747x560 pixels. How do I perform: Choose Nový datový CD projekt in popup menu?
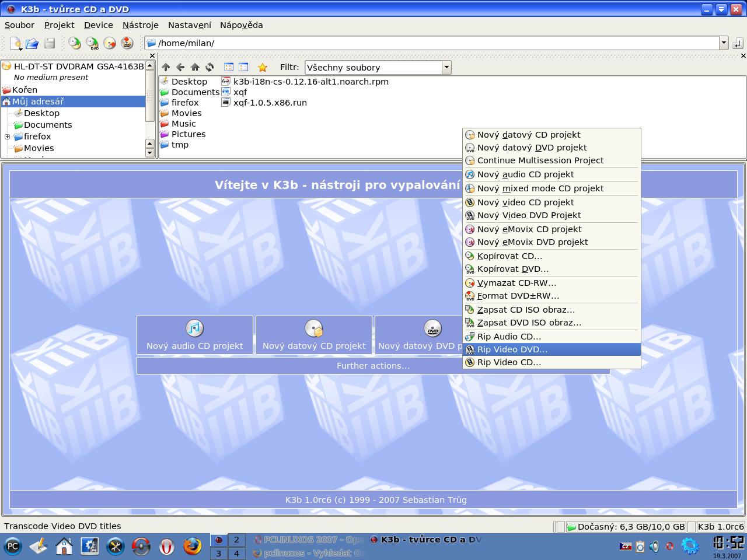pos(551,135)
